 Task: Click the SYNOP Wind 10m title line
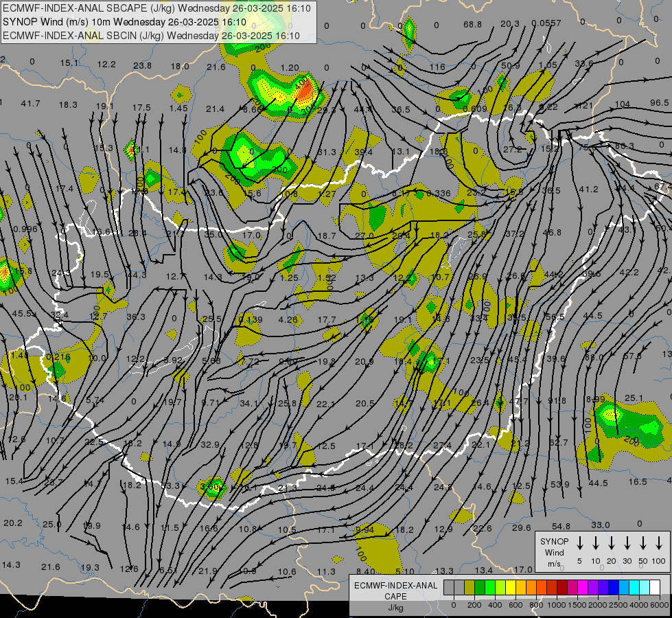click(125, 22)
